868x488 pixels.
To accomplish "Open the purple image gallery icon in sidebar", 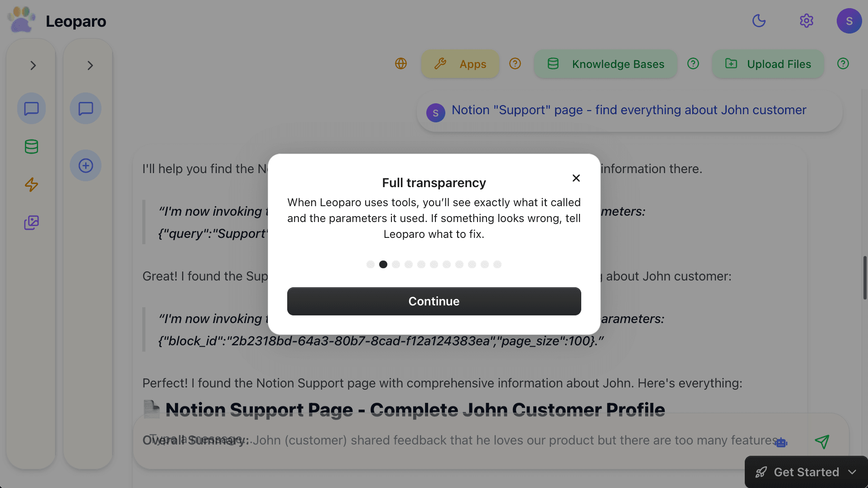I will pyautogui.click(x=31, y=222).
